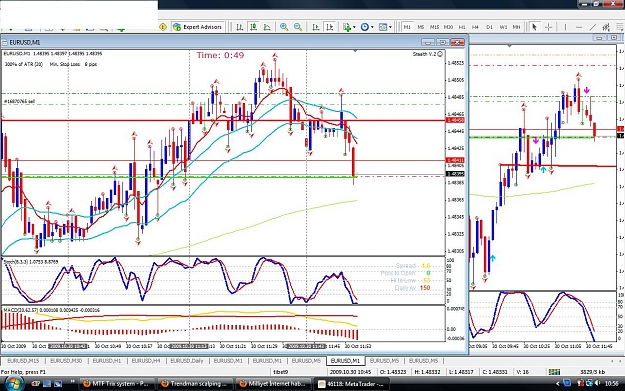The image size is (625, 391).
Task: Click the volume icon in system tray
Action: click(597, 383)
